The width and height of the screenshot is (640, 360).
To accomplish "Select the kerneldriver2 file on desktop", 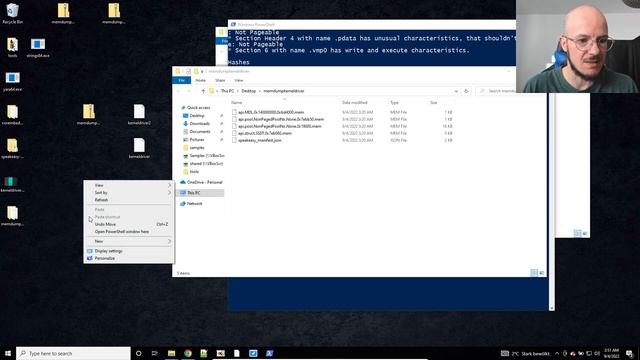I will tap(139, 115).
